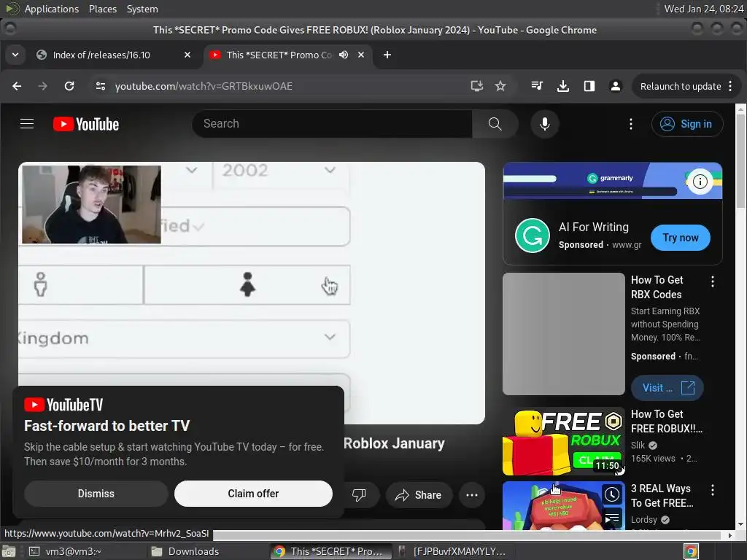Screen dimensions: 747x560
Task: Go forward with browser forward arrow
Action: [x=43, y=86]
